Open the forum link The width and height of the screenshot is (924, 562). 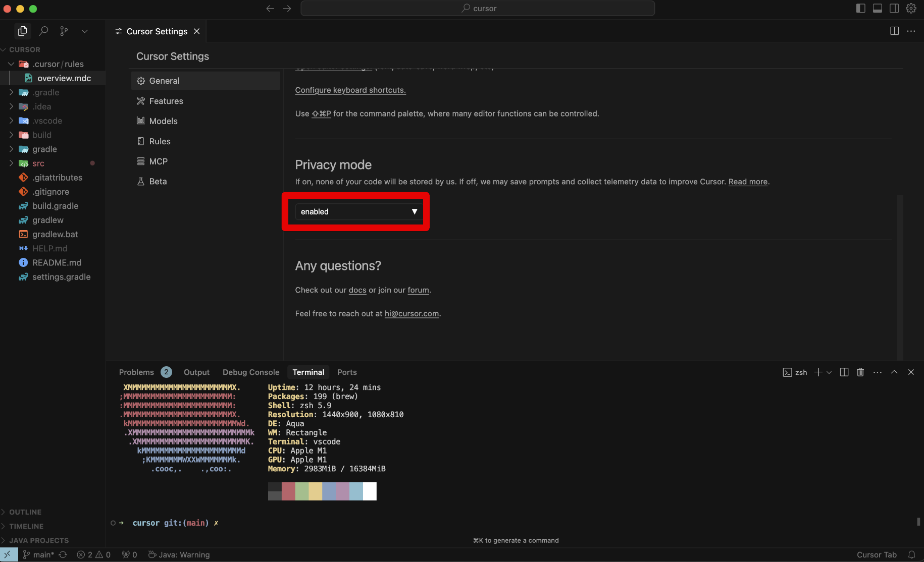[x=419, y=290]
